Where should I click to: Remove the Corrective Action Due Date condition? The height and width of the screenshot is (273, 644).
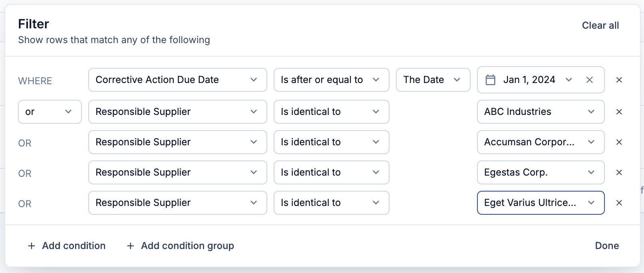pyautogui.click(x=619, y=80)
